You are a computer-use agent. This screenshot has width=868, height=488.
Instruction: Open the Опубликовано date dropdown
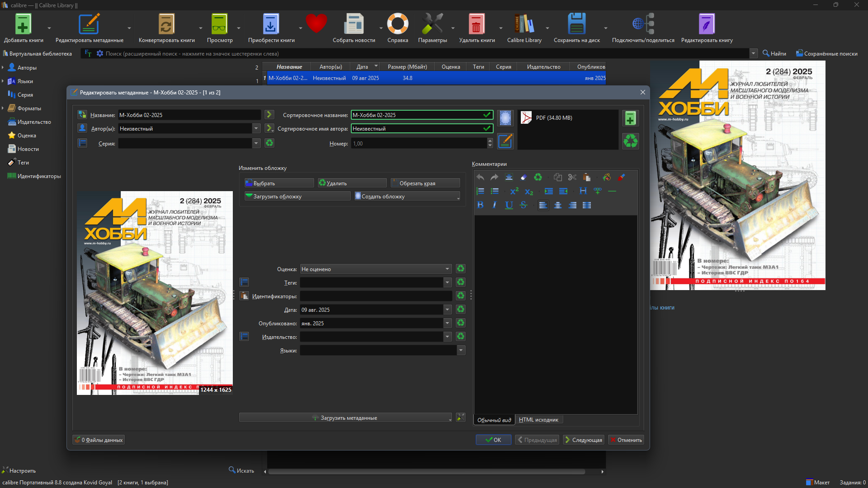click(447, 323)
